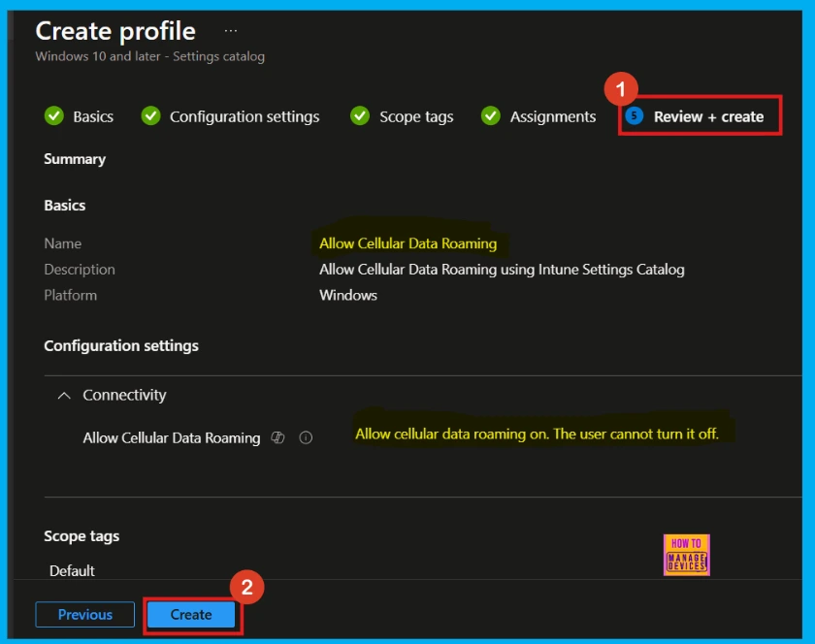This screenshot has height=644, width=815.
Task: Click the Allow Cellular Data Roaming setting label
Action: 172,437
